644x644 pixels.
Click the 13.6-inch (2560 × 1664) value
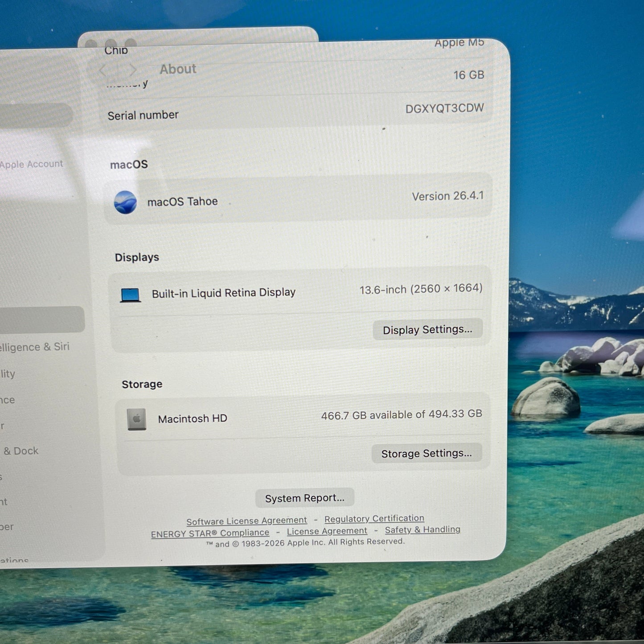pyautogui.click(x=421, y=289)
